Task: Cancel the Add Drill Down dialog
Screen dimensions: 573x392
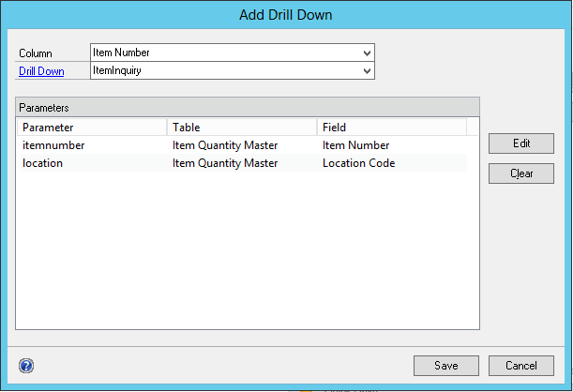Action: (521, 366)
